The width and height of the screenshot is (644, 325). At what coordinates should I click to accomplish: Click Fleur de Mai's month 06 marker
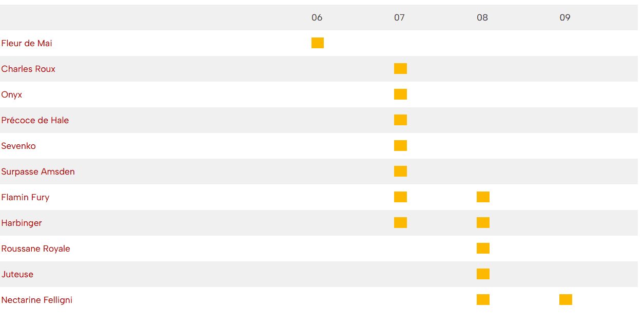(318, 43)
